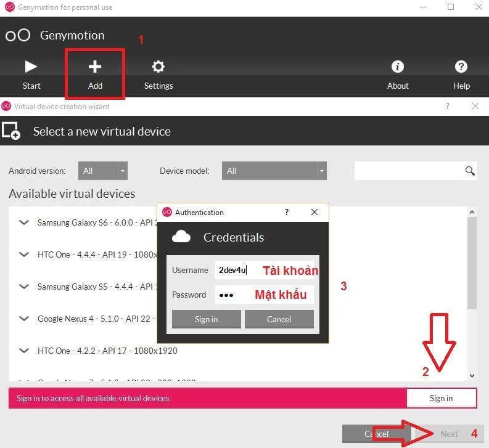The image size is (489, 448).
Task: Click the Password input field
Action: [x=264, y=295]
